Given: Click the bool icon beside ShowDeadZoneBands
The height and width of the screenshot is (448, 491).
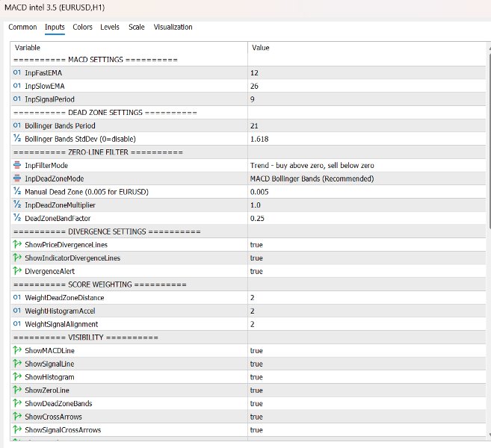Looking at the screenshot, I should tap(17, 403).
